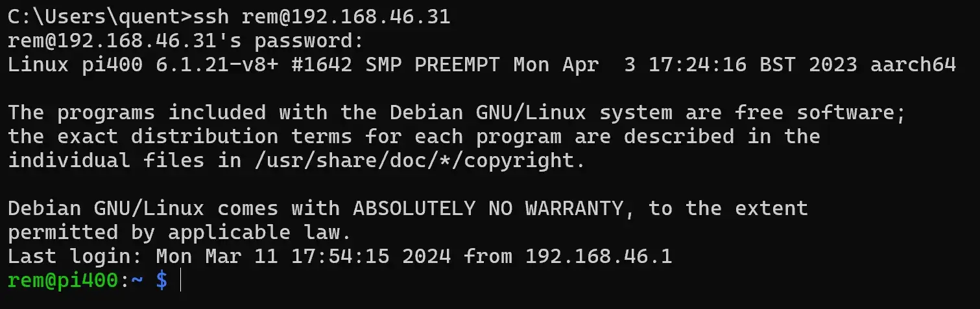Click the Linux pi400 hostname text
This screenshot has height=309, width=980.
(x=75, y=65)
